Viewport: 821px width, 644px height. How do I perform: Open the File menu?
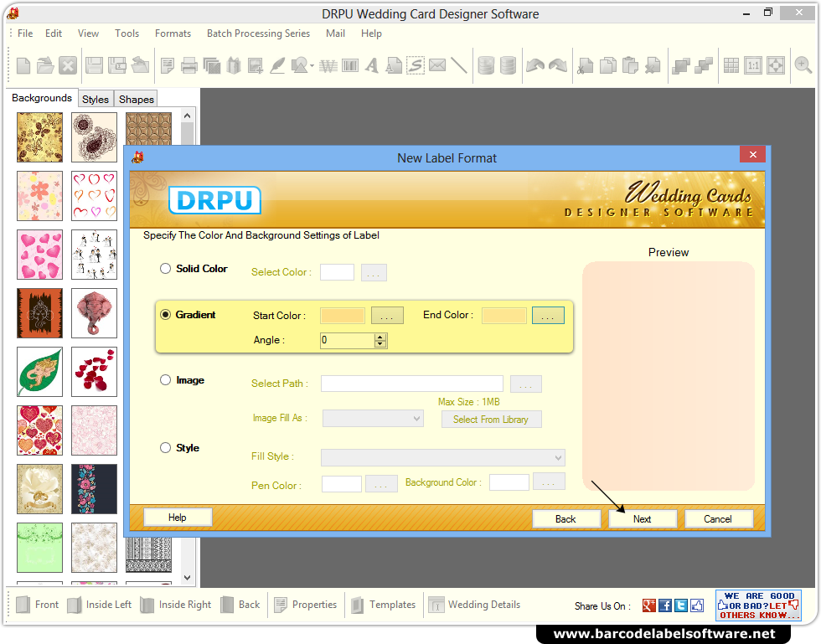[25, 33]
